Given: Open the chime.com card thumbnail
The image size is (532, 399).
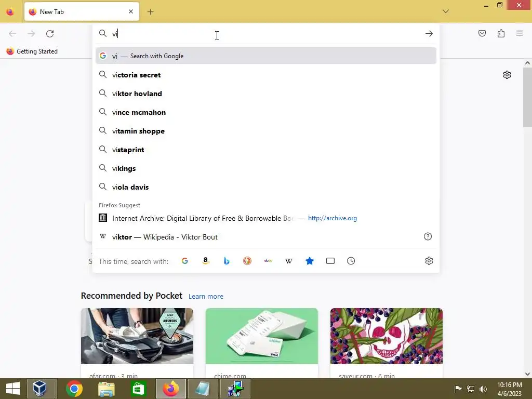Looking at the screenshot, I should click(x=262, y=336).
